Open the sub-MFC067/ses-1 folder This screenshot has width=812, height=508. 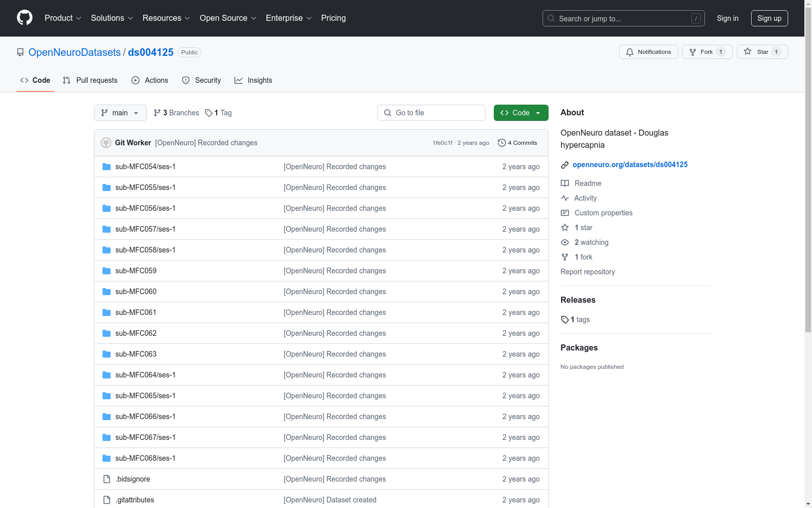145,437
